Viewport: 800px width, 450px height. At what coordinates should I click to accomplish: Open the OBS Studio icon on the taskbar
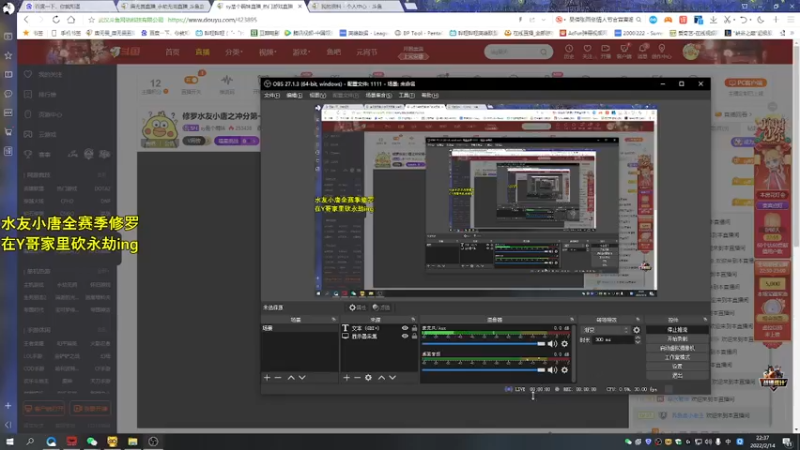pyautogui.click(x=153, y=441)
